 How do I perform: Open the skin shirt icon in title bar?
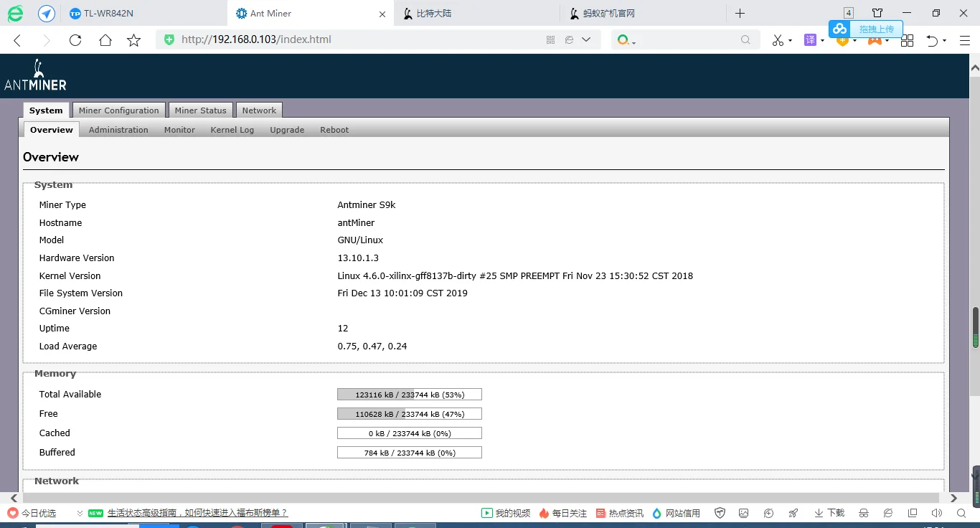(x=877, y=13)
